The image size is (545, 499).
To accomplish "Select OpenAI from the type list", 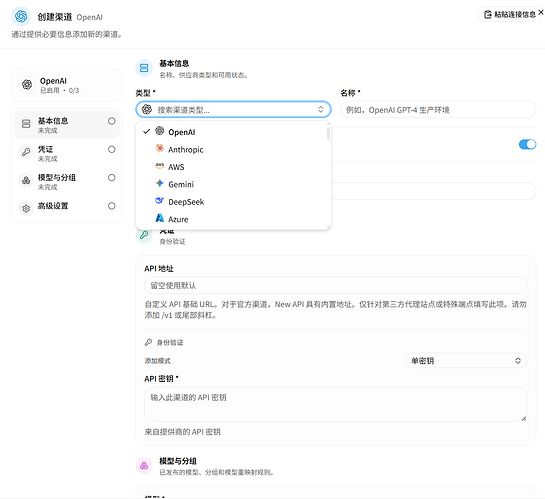I will 231,132.
